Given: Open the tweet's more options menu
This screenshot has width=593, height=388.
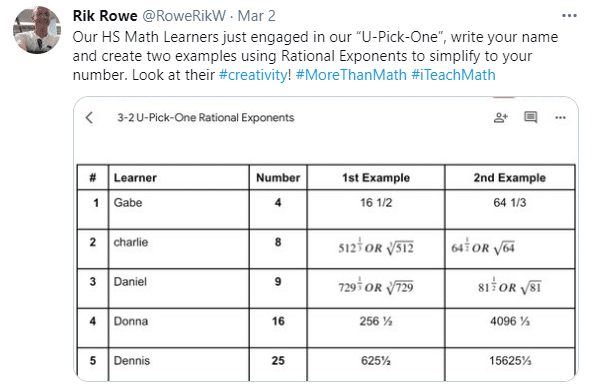Looking at the screenshot, I should pos(569,16).
